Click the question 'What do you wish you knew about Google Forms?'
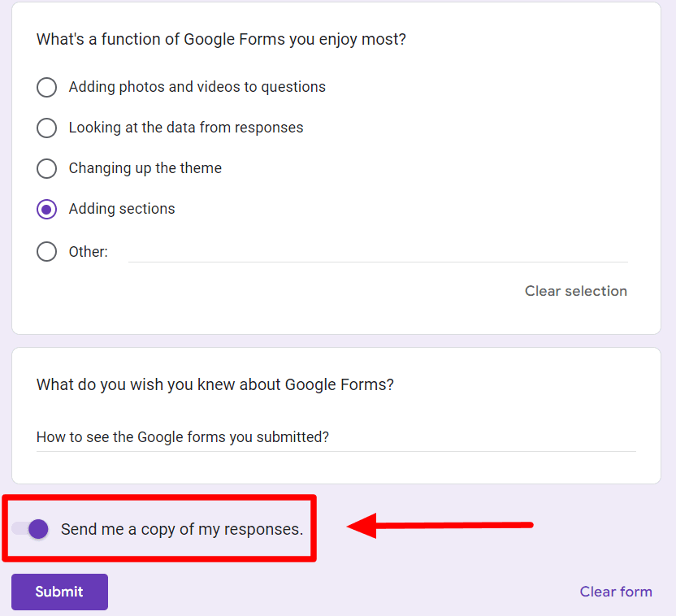The image size is (676, 616). (x=215, y=384)
